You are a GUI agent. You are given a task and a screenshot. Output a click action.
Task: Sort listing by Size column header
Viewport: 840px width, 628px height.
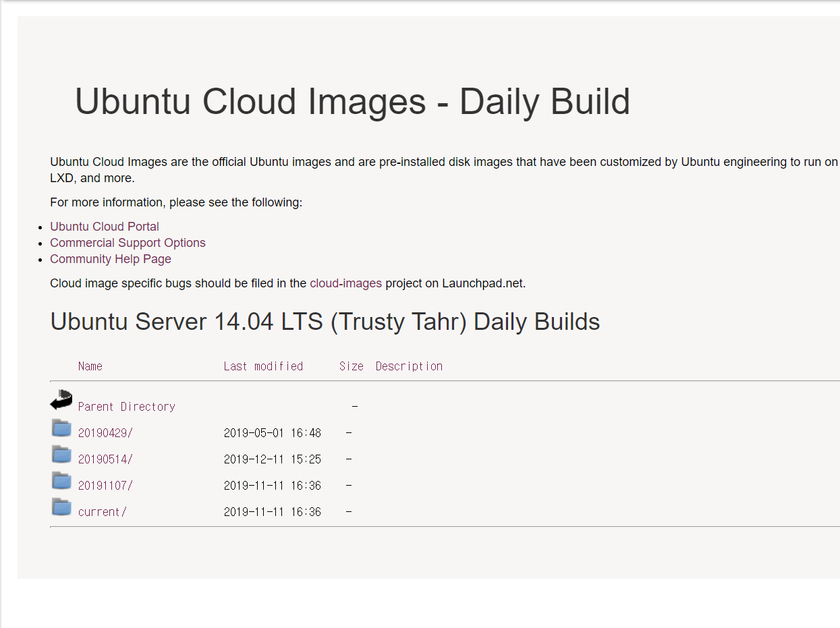(x=352, y=366)
